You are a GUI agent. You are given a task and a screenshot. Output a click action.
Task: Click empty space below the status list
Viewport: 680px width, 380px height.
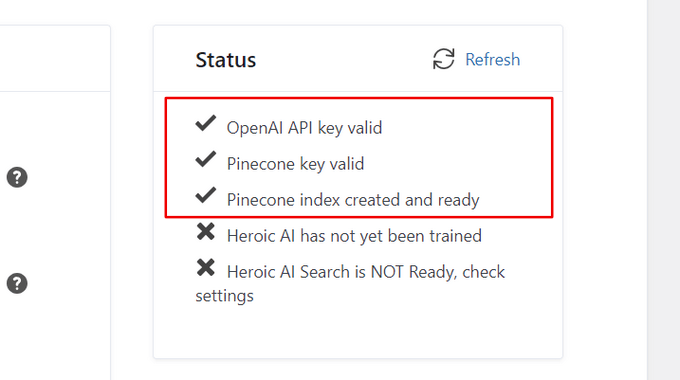(x=358, y=332)
